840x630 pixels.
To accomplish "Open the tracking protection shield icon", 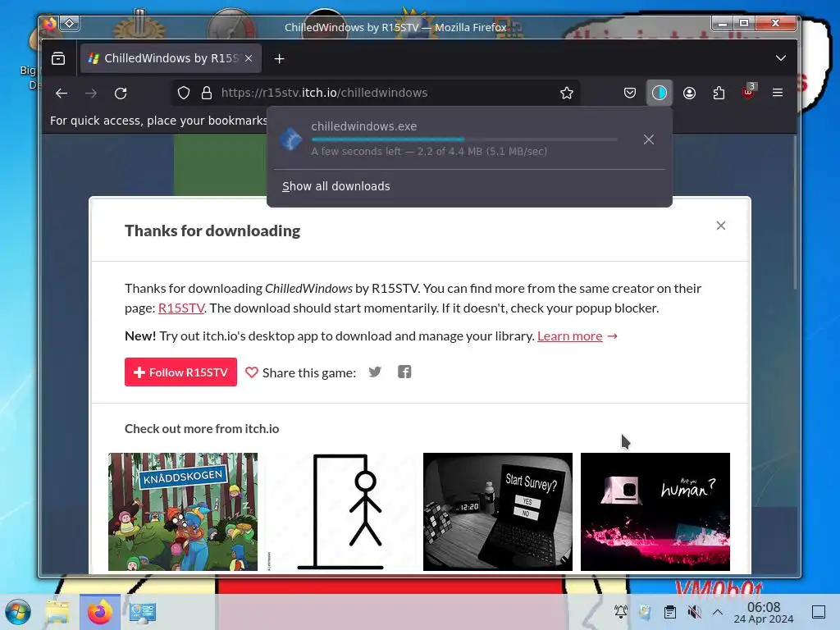I will (x=184, y=94).
